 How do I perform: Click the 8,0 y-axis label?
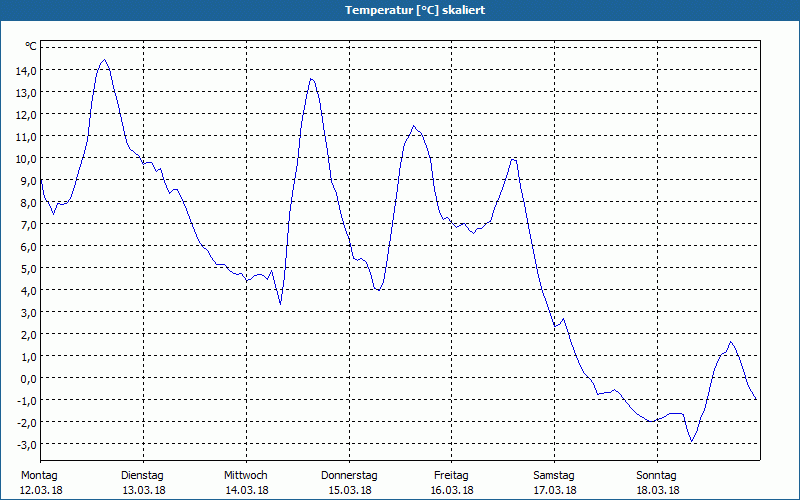click(29, 203)
